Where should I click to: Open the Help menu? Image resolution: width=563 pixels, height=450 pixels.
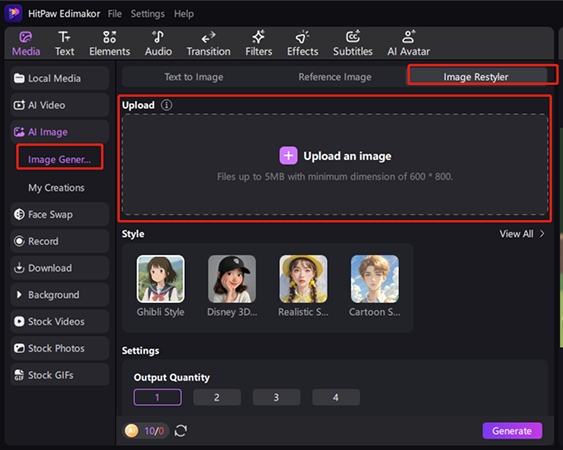pos(184,14)
